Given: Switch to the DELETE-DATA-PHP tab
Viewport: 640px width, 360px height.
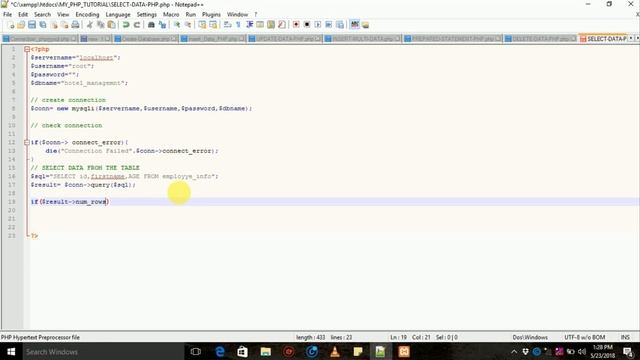Looking at the screenshot, I should pos(540,39).
